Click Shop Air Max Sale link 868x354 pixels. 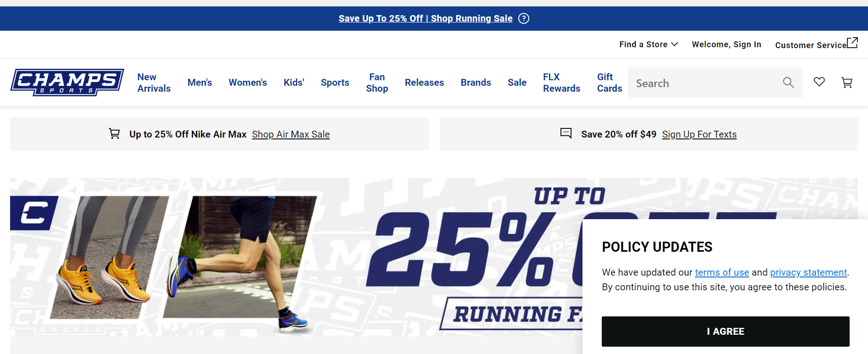291,134
